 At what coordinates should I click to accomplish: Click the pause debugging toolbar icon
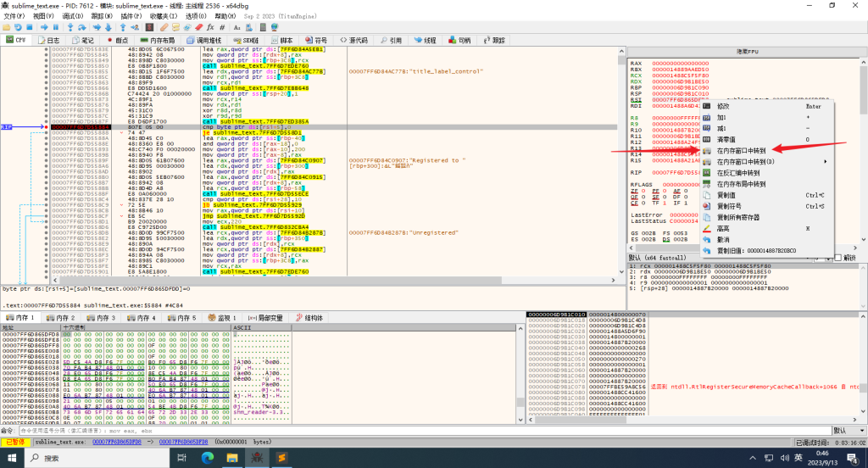pos(55,27)
